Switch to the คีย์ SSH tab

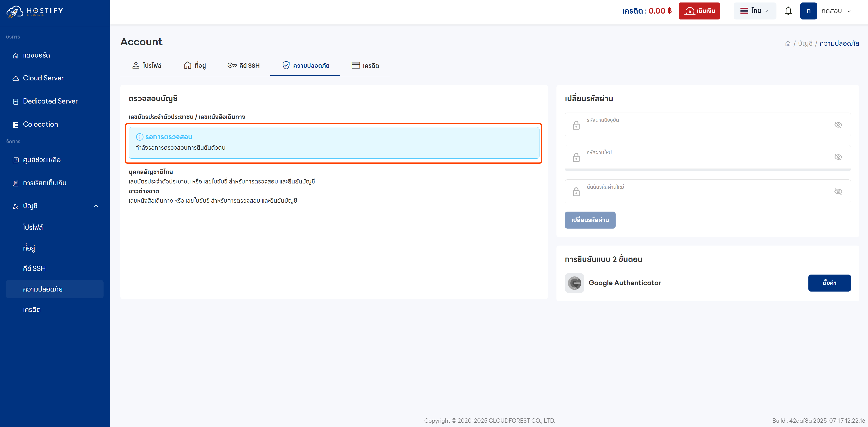pos(244,65)
